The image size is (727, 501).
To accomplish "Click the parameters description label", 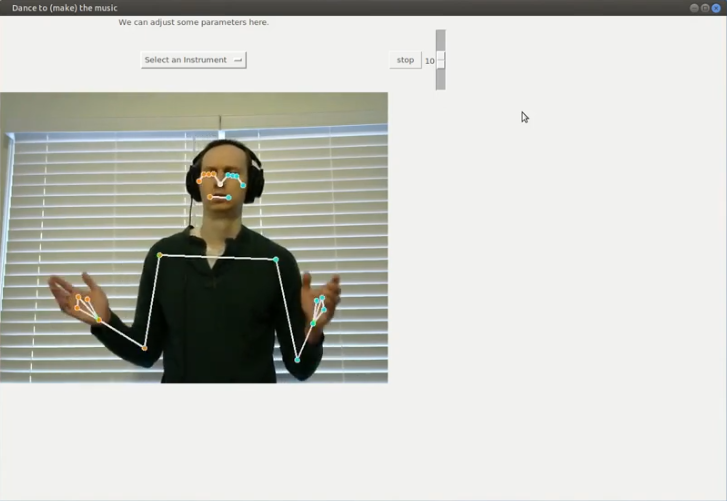I will tap(193, 22).
